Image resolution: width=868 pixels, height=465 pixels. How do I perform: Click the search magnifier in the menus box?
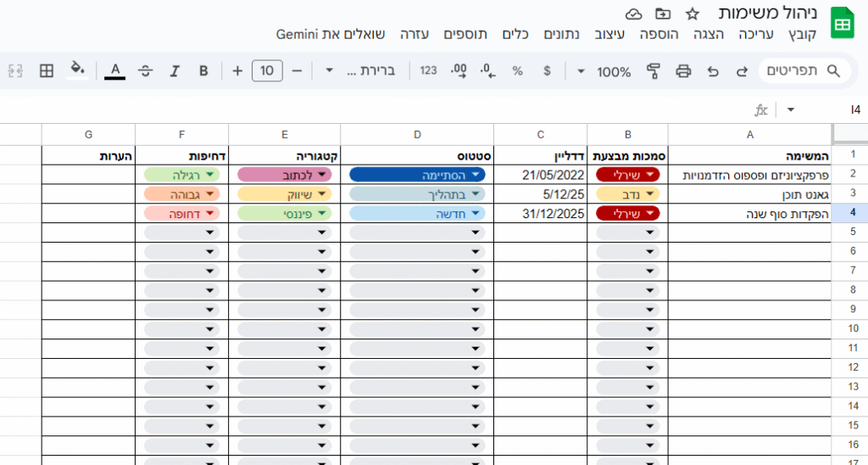(833, 71)
